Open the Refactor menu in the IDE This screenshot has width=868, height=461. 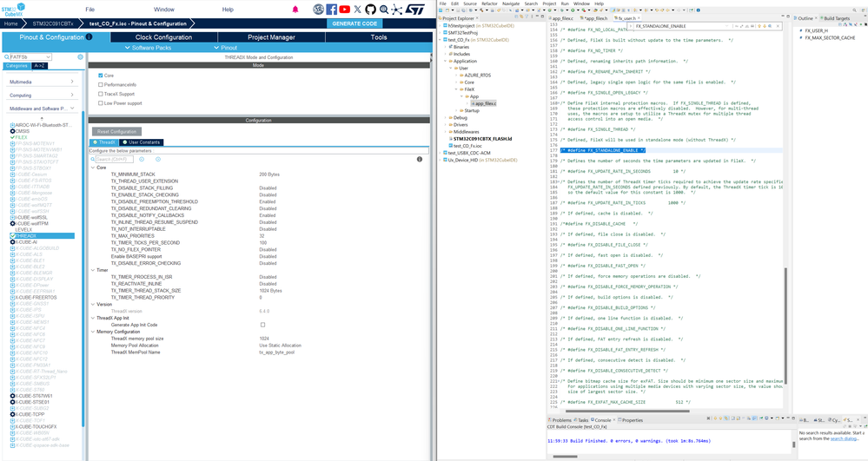[489, 3]
